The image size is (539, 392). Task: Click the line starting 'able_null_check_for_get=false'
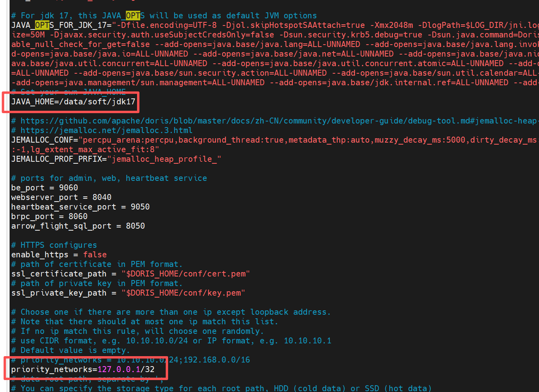coord(275,44)
